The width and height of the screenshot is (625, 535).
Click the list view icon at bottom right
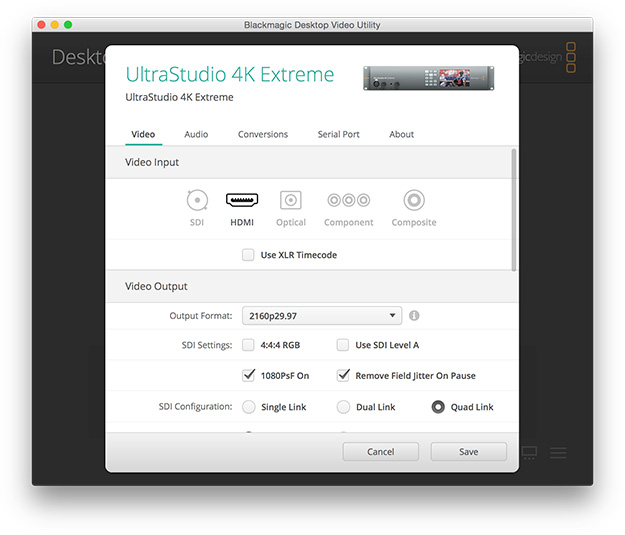pos(559,453)
